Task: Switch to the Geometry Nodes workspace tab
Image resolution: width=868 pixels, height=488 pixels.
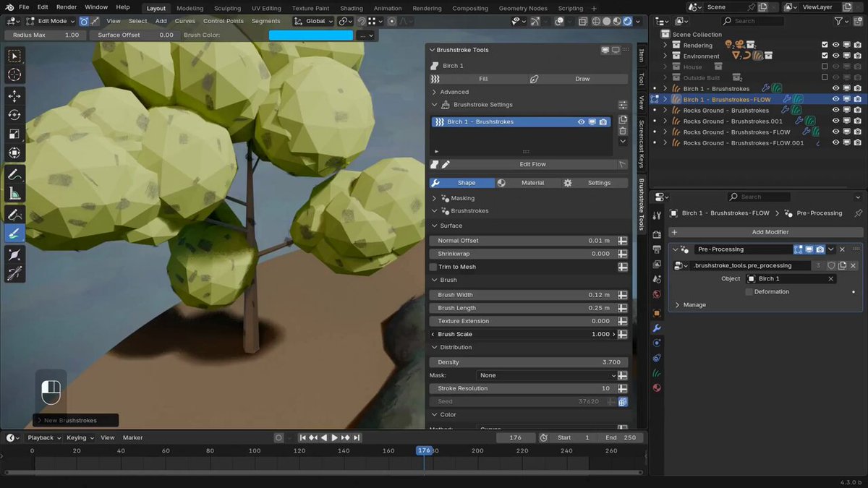Action: (x=523, y=8)
